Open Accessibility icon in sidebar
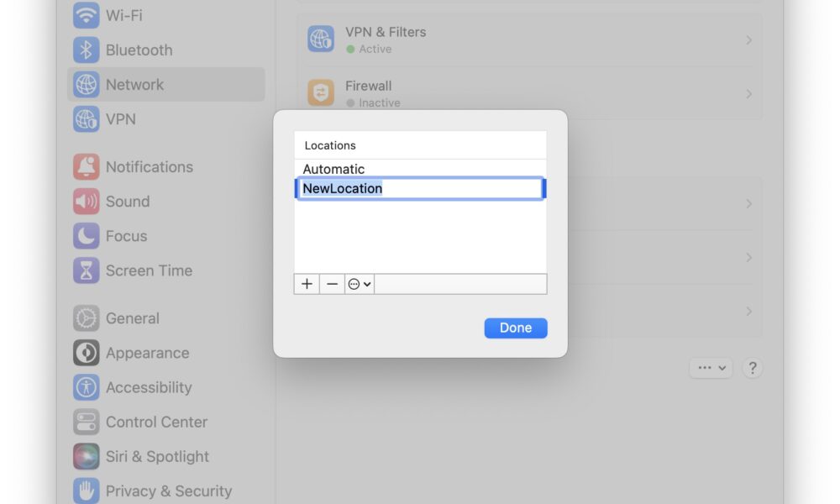The height and width of the screenshot is (504, 840). click(86, 387)
